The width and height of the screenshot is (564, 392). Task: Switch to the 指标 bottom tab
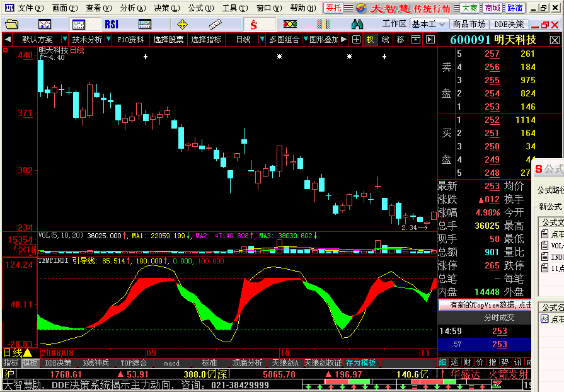coord(11,363)
